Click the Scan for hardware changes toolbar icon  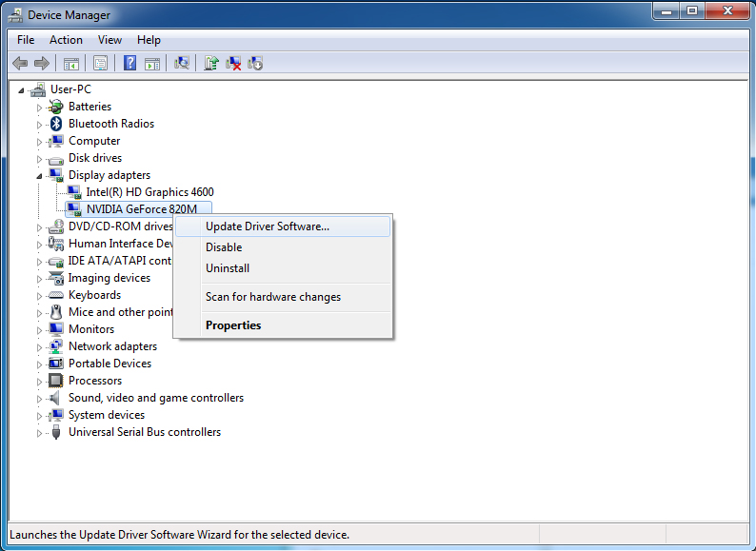point(181,63)
